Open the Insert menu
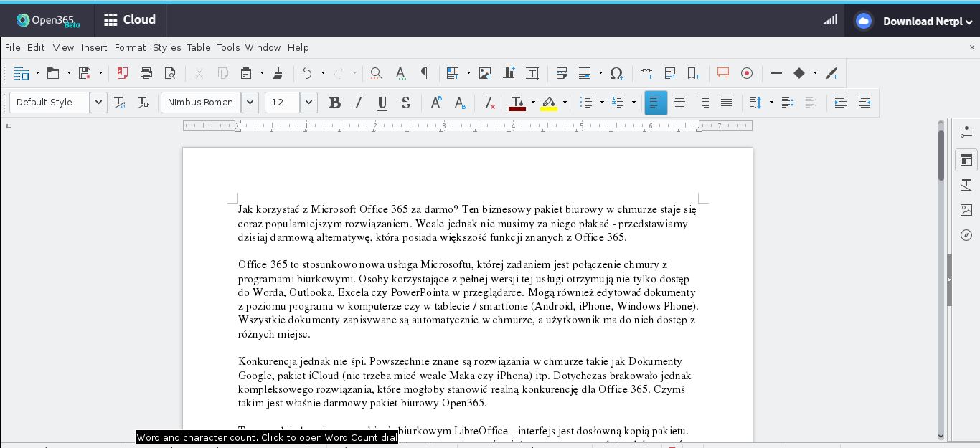The width and height of the screenshot is (980, 448). [x=94, y=47]
